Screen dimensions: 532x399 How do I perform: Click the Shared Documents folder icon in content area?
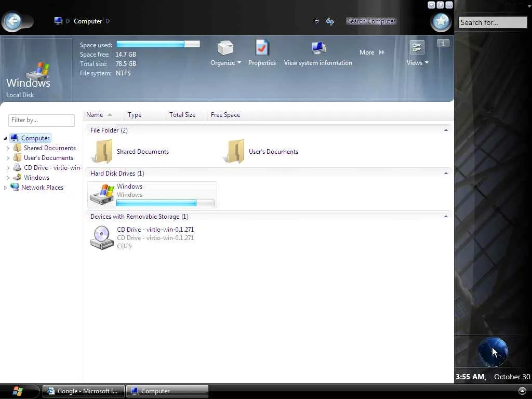[102, 151]
